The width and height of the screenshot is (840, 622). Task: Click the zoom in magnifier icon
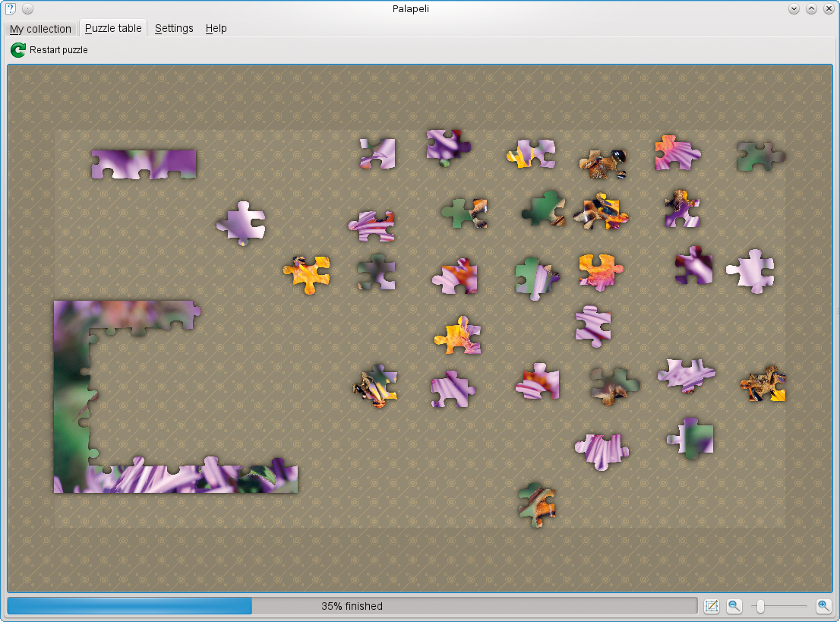pos(823,607)
